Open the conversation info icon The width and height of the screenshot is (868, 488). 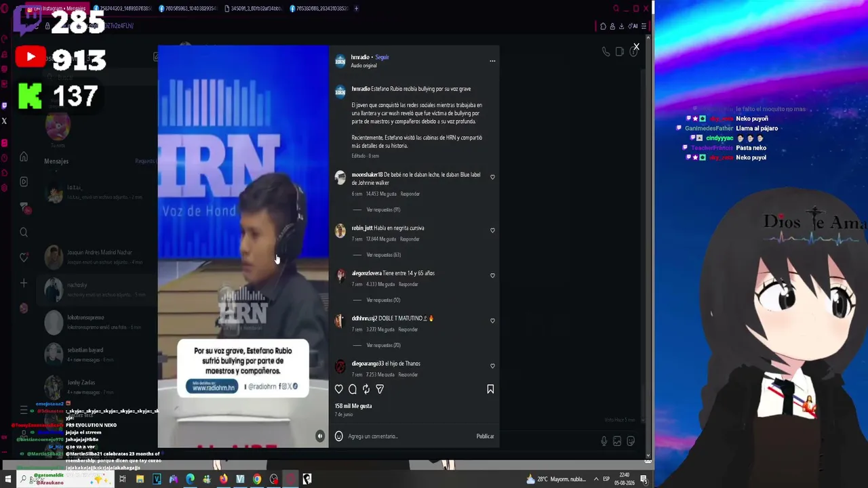click(x=633, y=52)
